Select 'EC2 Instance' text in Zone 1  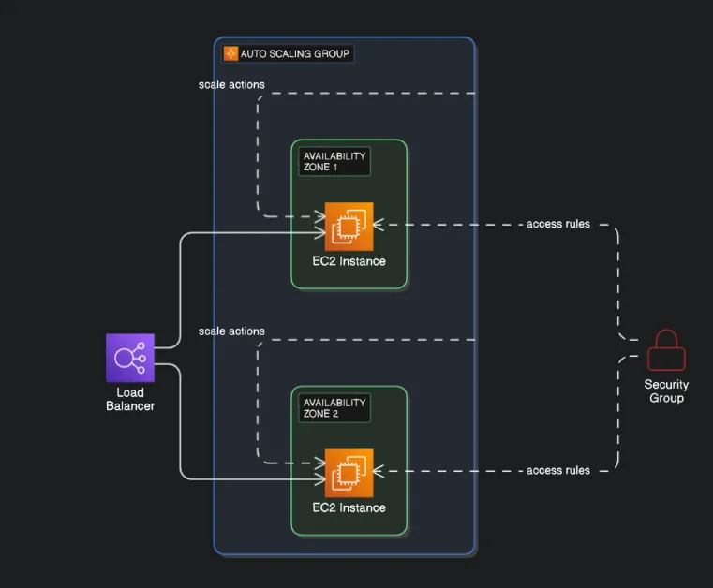pyautogui.click(x=349, y=261)
